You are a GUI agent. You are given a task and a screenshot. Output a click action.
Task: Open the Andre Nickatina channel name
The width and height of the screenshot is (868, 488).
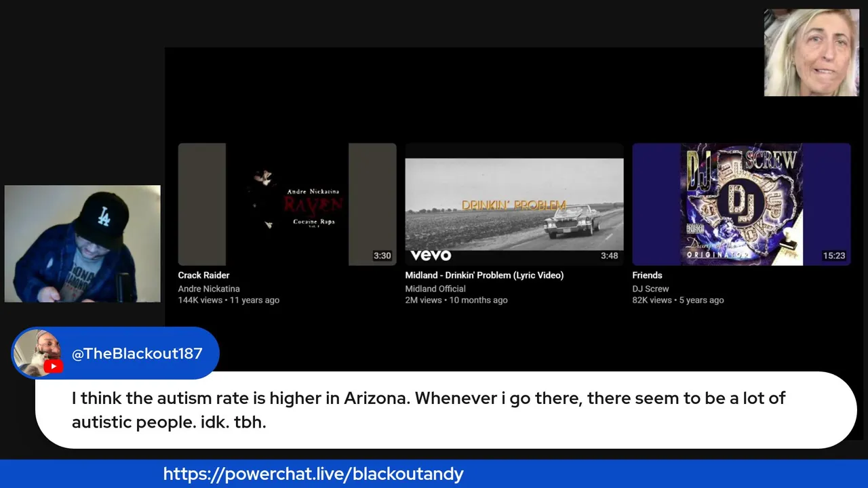point(209,289)
